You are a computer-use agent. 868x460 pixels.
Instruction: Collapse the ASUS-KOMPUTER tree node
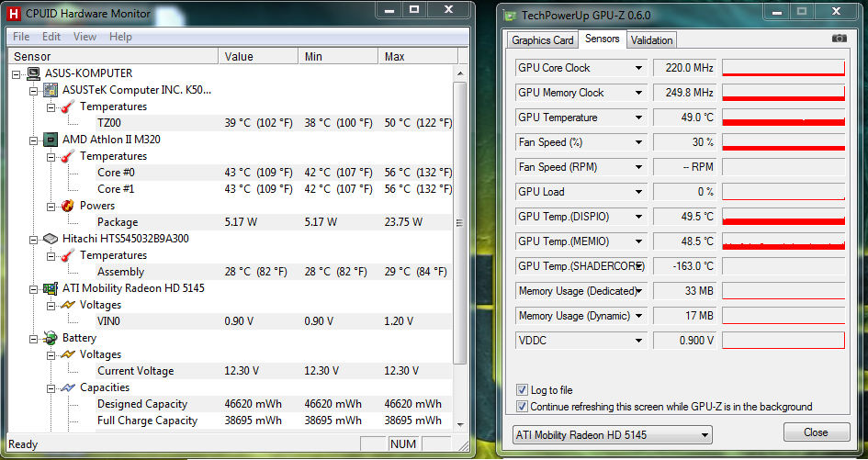(x=17, y=73)
